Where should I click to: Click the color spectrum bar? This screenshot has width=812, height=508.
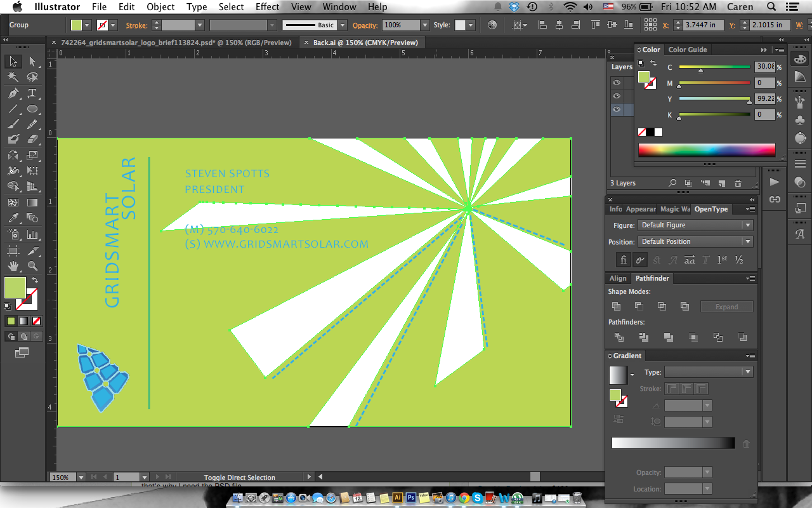click(x=706, y=150)
